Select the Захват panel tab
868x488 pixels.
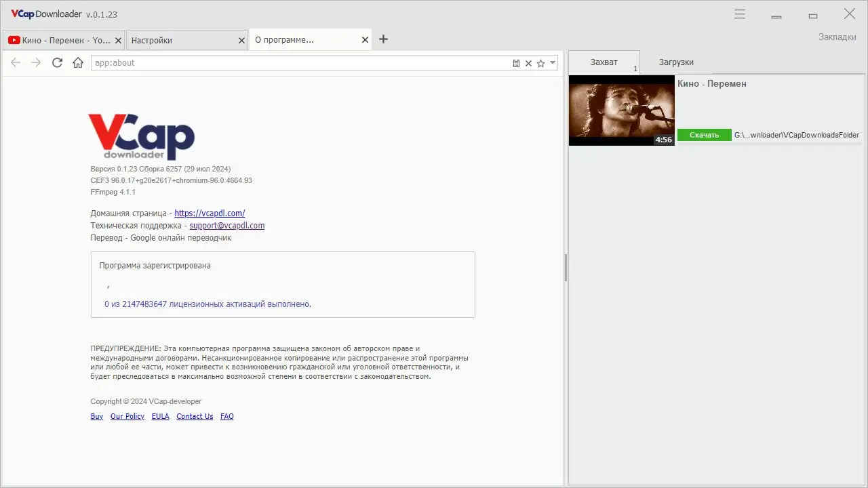pyautogui.click(x=603, y=62)
